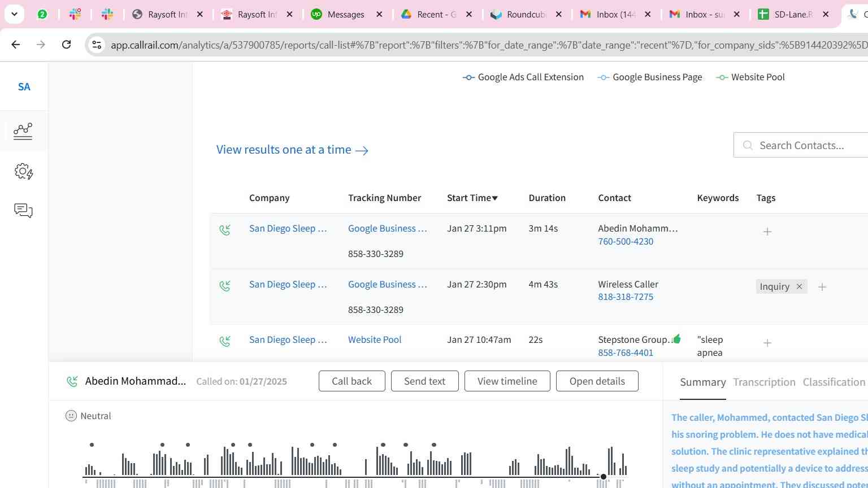868x488 pixels.
Task: Click the search magnifier icon in contacts box
Action: pos(748,146)
